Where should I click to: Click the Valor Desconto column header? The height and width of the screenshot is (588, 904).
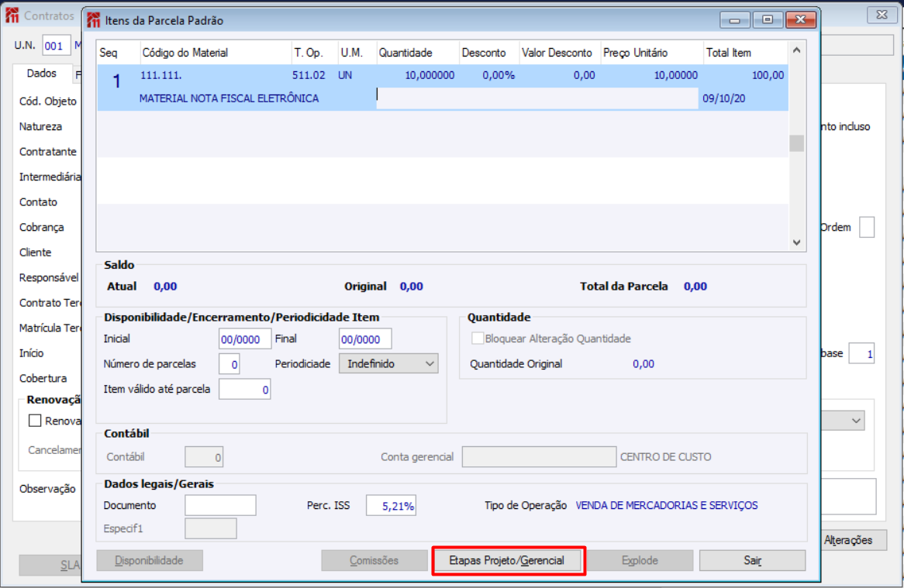tap(561, 53)
